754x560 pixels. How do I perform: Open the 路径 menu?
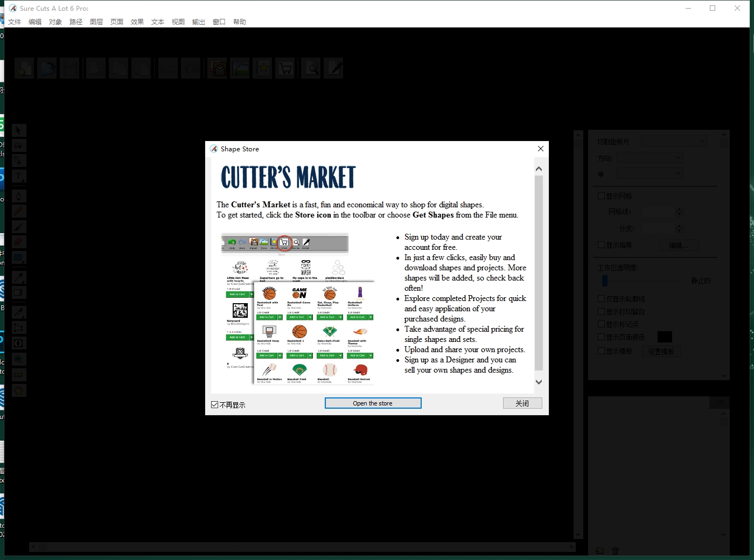[76, 22]
